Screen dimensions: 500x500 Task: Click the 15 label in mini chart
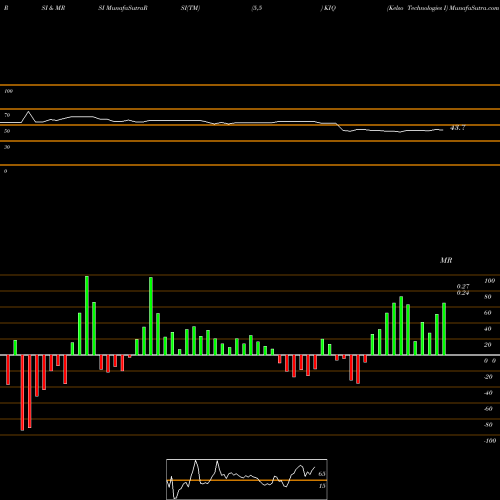(x=322, y=486)
